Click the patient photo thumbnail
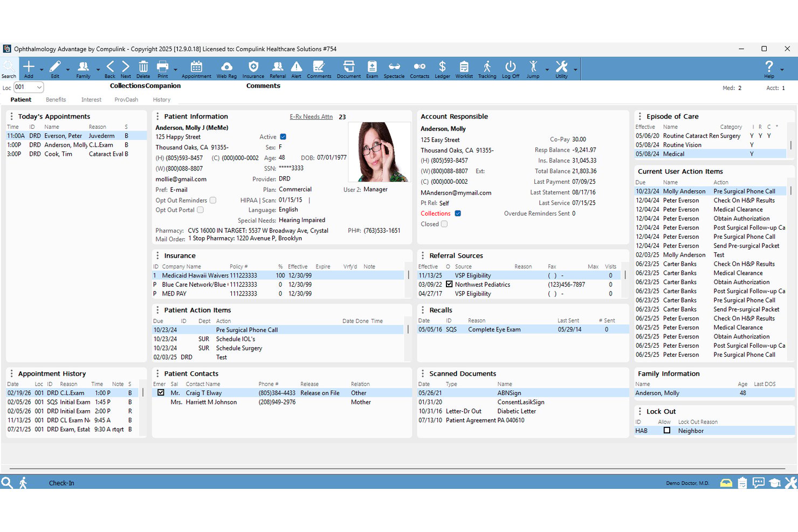 (x=379, y=152)
